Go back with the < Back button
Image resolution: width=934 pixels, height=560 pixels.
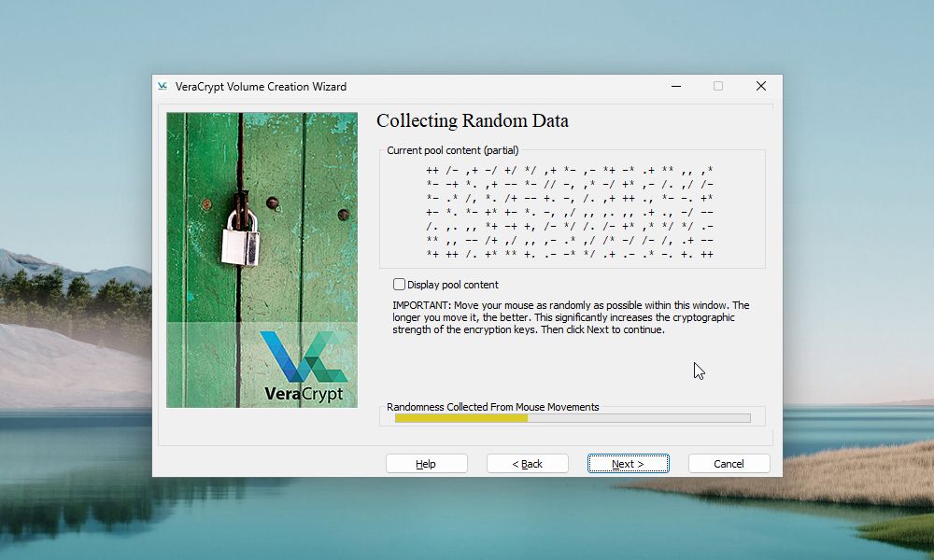(x=527, y=464)
